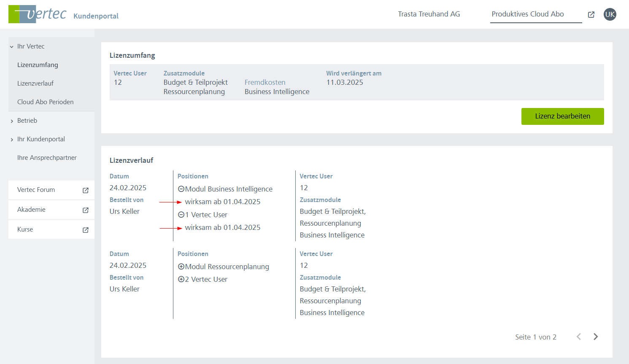Screen dimensions: 629x364
Task: Expand the Betrieb section
Action: 12,121
